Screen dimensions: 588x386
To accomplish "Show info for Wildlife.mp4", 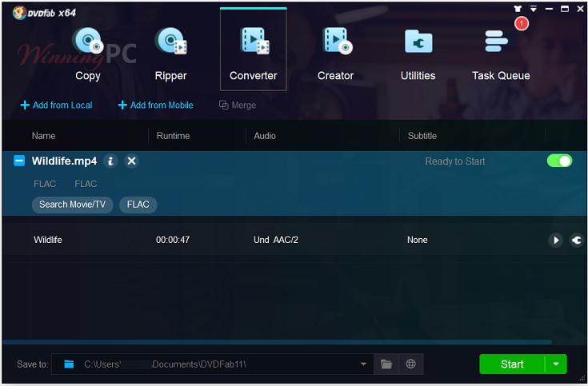I will click(110, 161).
